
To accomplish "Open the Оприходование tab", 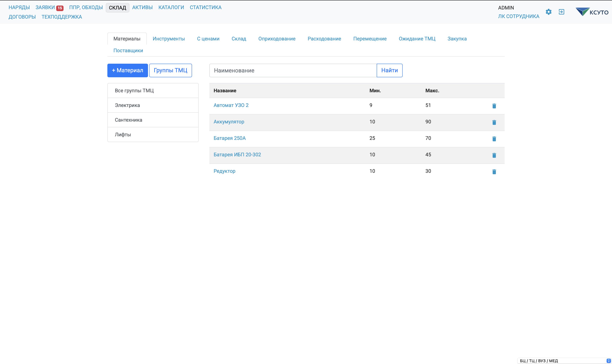I will 276,39.
